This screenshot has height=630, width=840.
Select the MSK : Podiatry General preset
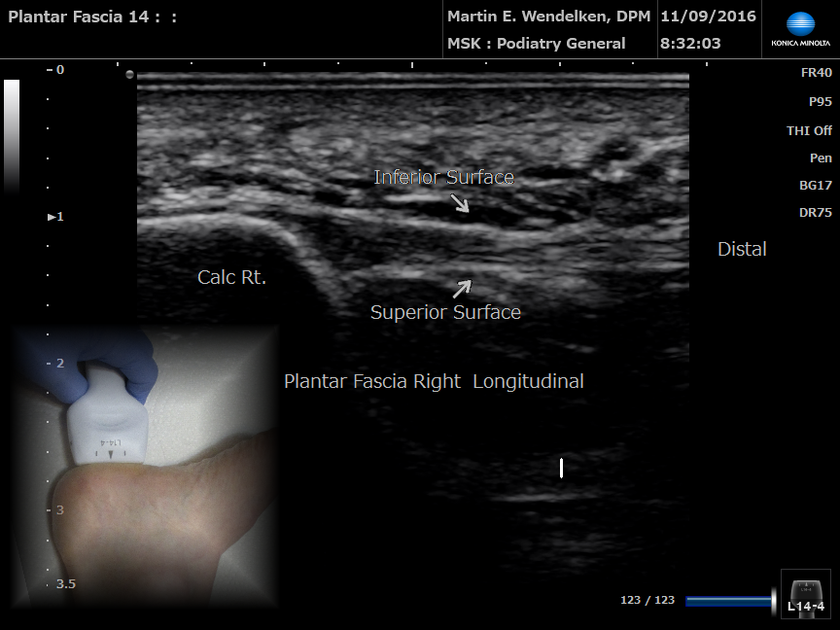[536, 44]
